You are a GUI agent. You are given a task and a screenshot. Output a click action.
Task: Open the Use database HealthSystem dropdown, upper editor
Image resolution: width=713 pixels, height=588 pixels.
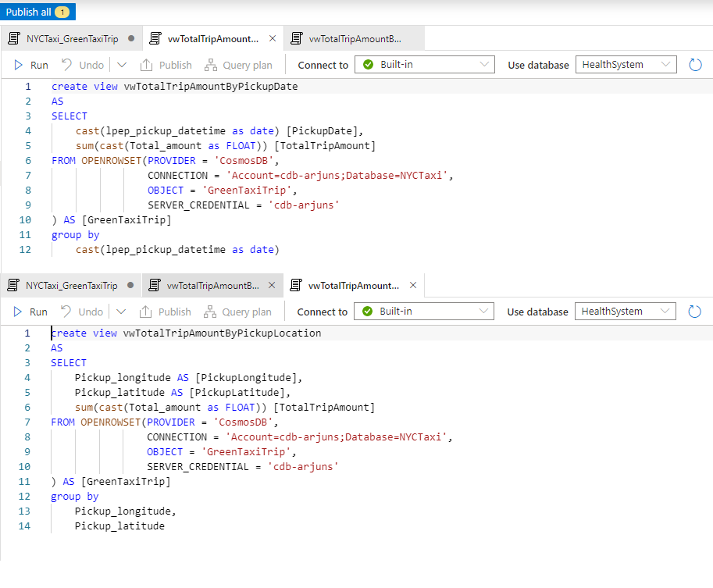click(626, 65)
